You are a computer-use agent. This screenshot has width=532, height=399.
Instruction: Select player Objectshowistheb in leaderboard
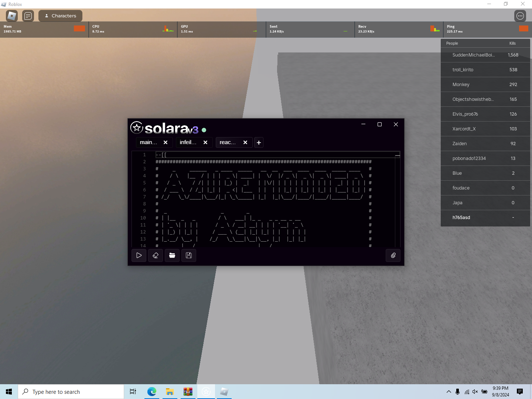click(x=485, y=99)
